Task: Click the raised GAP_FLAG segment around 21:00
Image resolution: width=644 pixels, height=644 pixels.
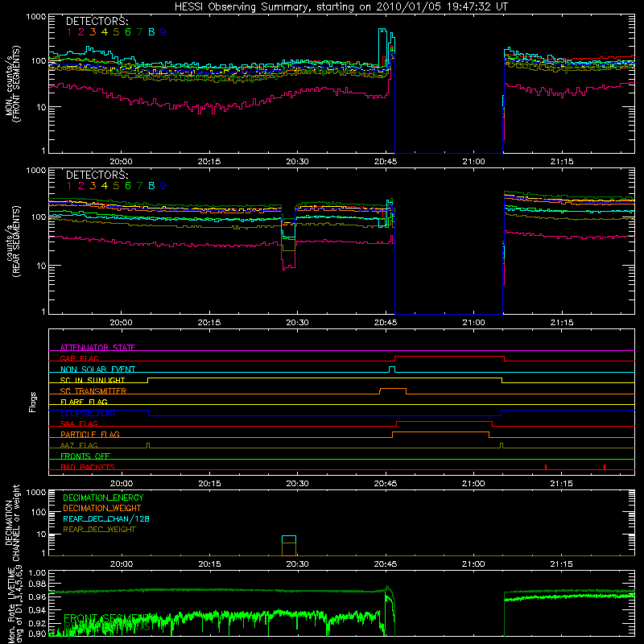Action: pyautogui.click(x=449, y=357)
